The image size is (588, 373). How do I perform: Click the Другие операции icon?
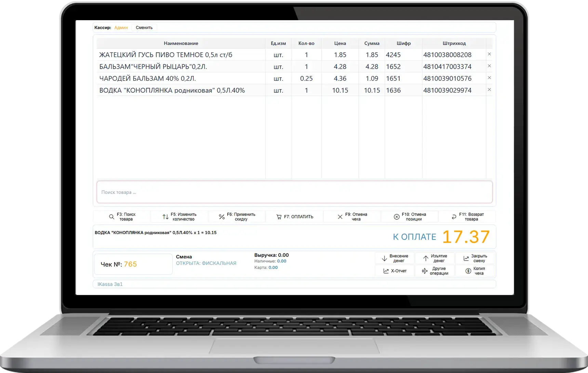coord(425,271)
